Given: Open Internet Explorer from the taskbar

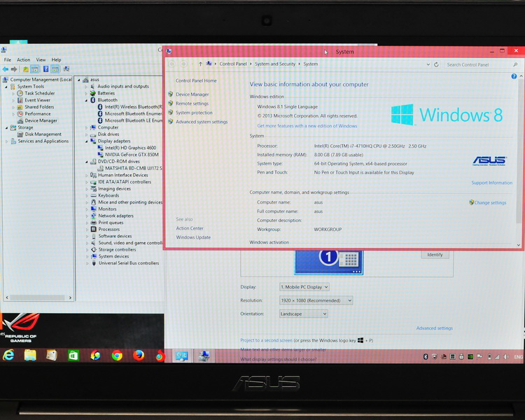Looking at the screenshot, I should [x=8, y=356].
